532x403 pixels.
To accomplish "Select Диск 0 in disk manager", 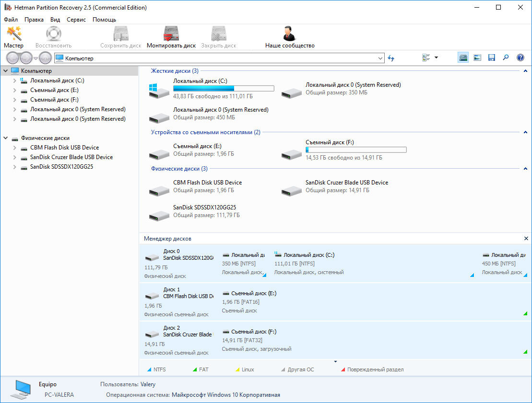I will pos(178,264).
